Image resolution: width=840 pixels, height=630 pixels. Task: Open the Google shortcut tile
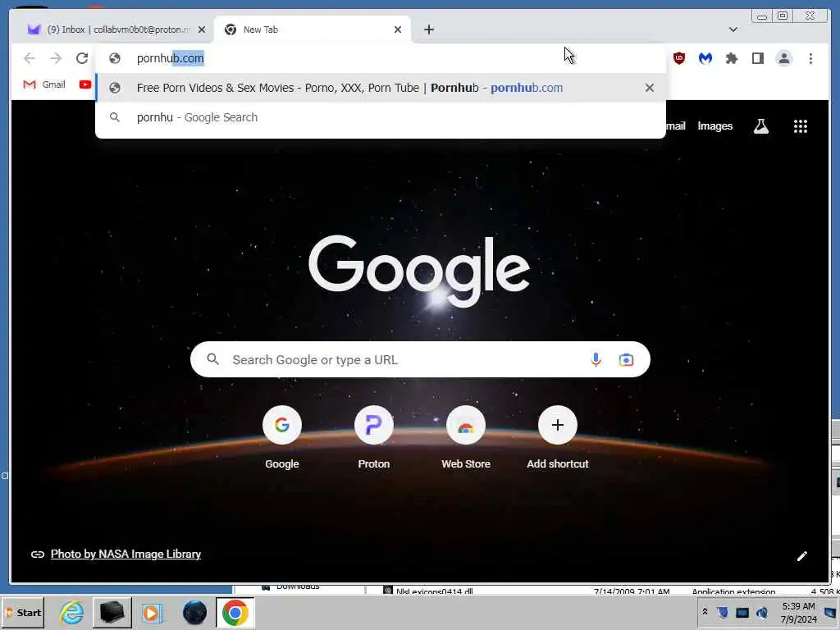click(282, 436)
